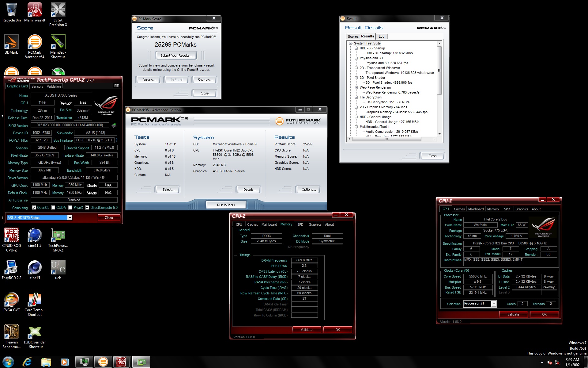Open Mainboard tab in Processor CPU-Z window
The height and width of the screenshot is (368, 588).
(x=476, y=209)
